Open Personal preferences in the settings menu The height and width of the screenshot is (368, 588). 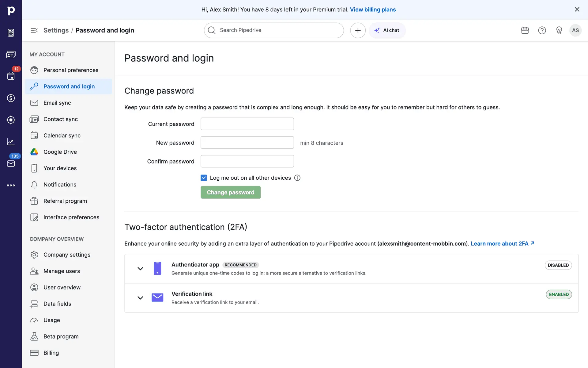tap(71, 70)
